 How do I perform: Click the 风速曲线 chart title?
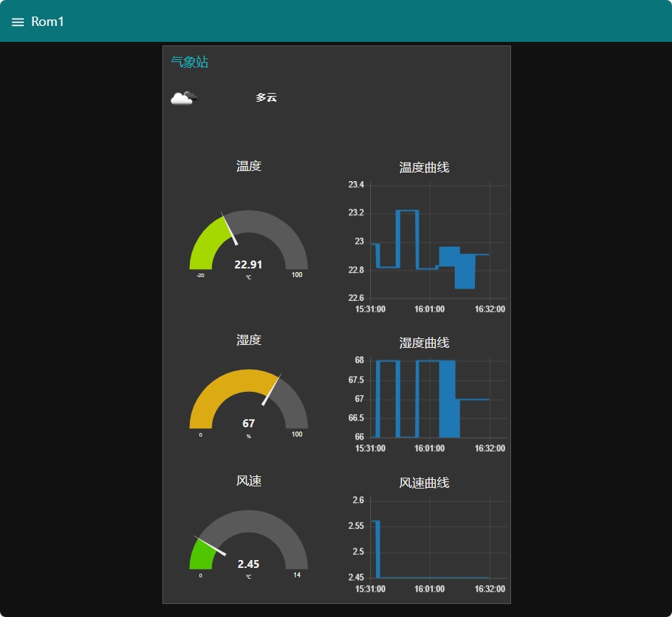point(424,482)
